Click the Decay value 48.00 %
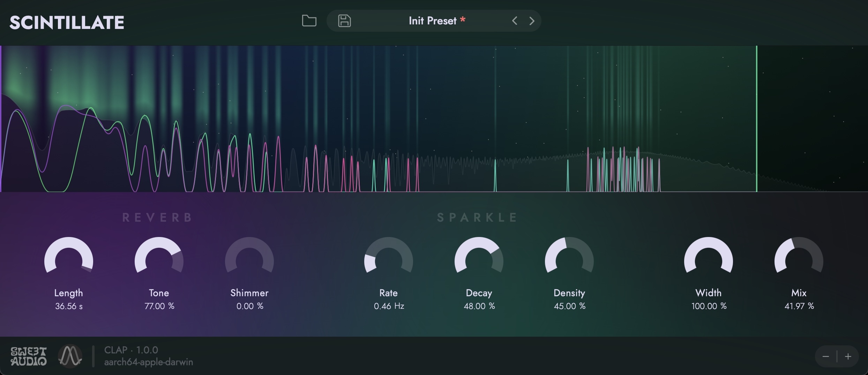The image size is (868, 375). 479,306
